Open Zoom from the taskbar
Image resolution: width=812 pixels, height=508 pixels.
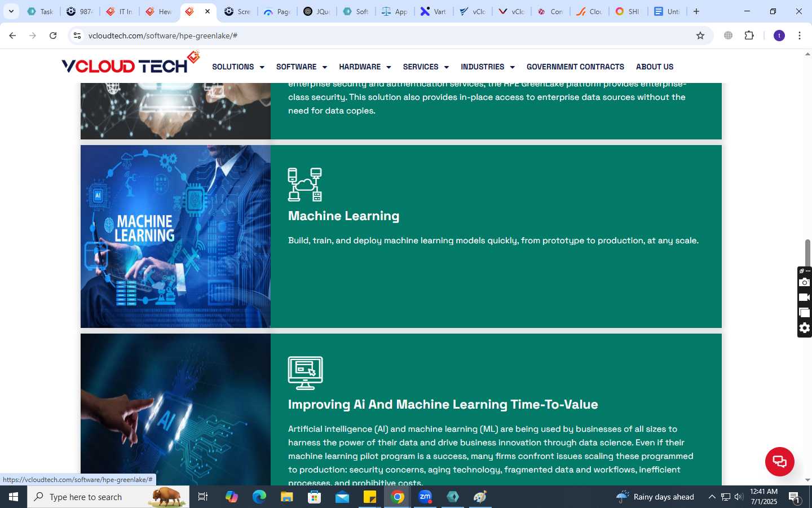point(425,497)
